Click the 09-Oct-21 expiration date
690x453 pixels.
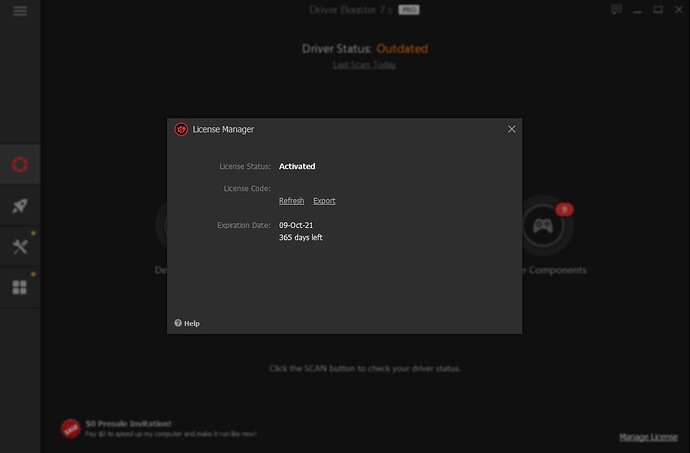[296, 225]
